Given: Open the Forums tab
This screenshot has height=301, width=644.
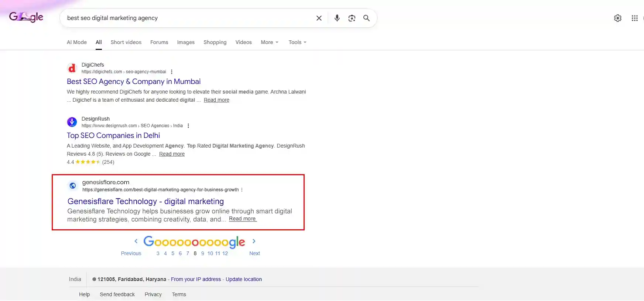Looking at the screenshot, I should coord(159,42).
